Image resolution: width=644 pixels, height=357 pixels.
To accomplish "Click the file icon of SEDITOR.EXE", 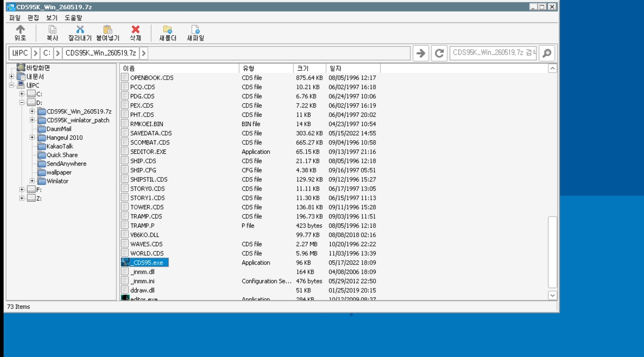I will 125,151.
